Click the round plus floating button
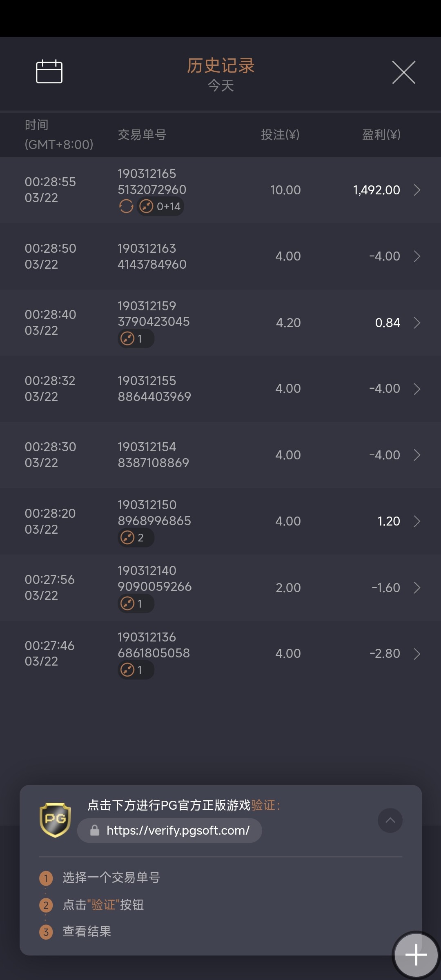 416,955
